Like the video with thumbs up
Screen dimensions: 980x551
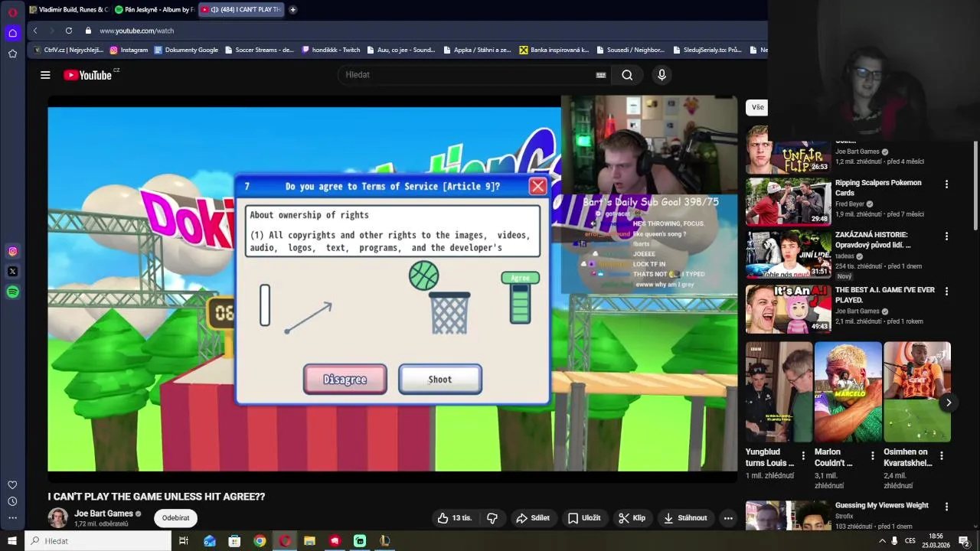pyautogui.click(x=454, y=518)
